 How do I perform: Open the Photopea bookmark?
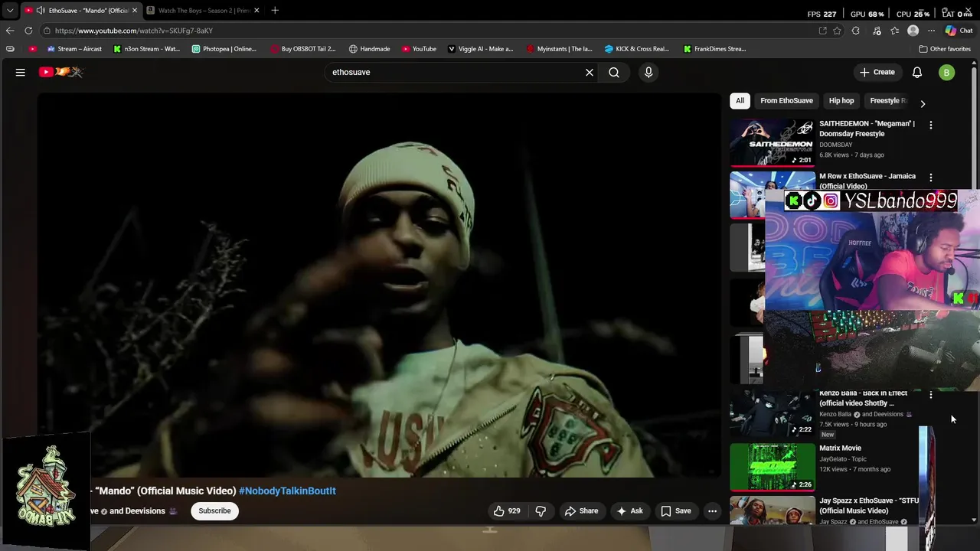(x=224, y=49)
